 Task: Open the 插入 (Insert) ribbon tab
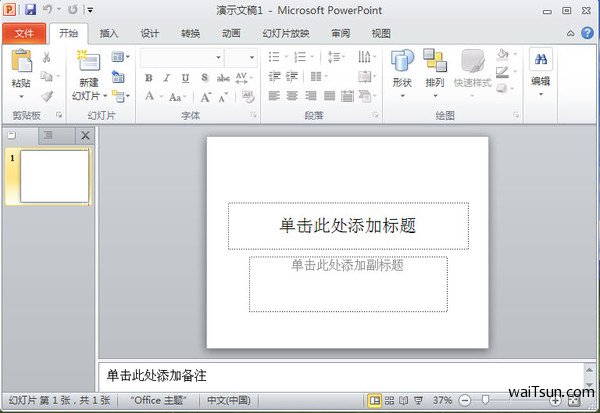(x=110, y=33)
